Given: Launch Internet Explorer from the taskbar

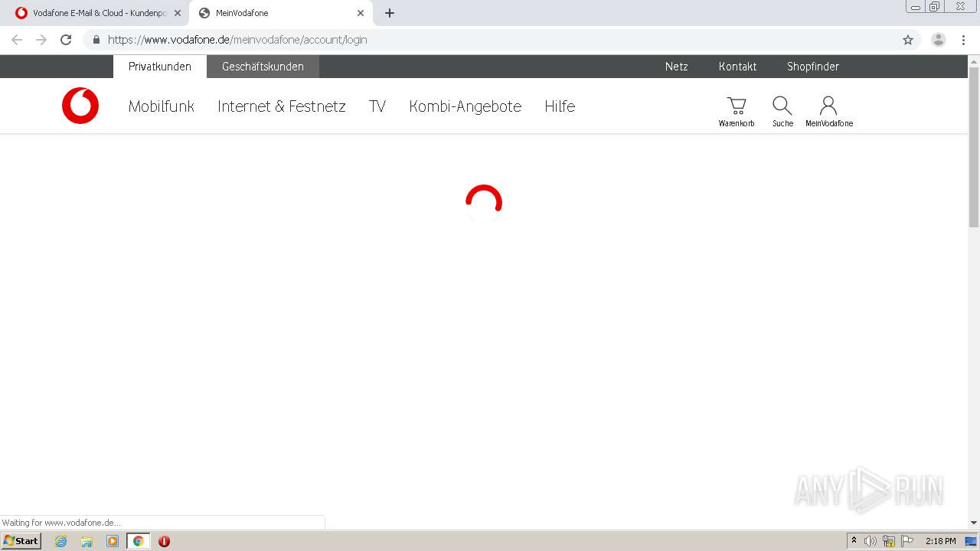Looking at the screenshot, I should [x=61, y=541].
